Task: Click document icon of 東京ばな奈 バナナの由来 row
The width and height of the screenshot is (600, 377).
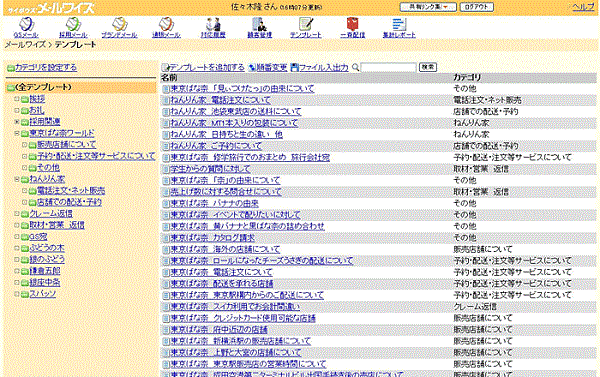Action: coord(166,204)
